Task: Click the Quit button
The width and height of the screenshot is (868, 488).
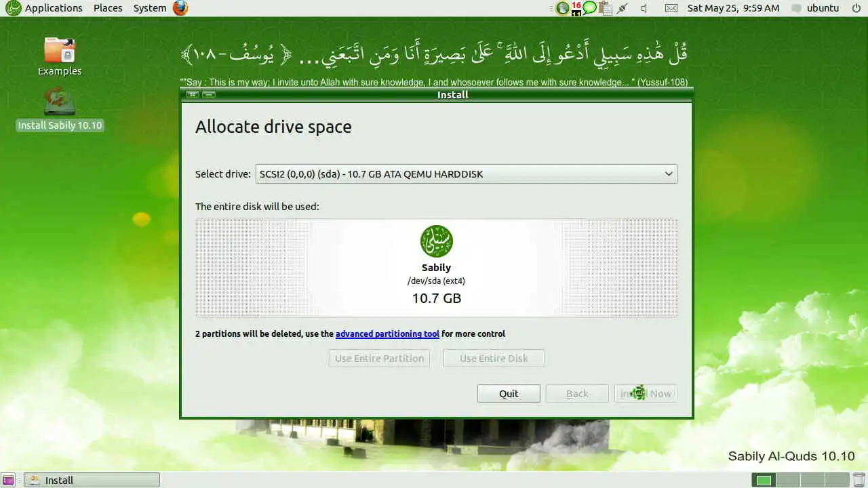Action: 509,393
